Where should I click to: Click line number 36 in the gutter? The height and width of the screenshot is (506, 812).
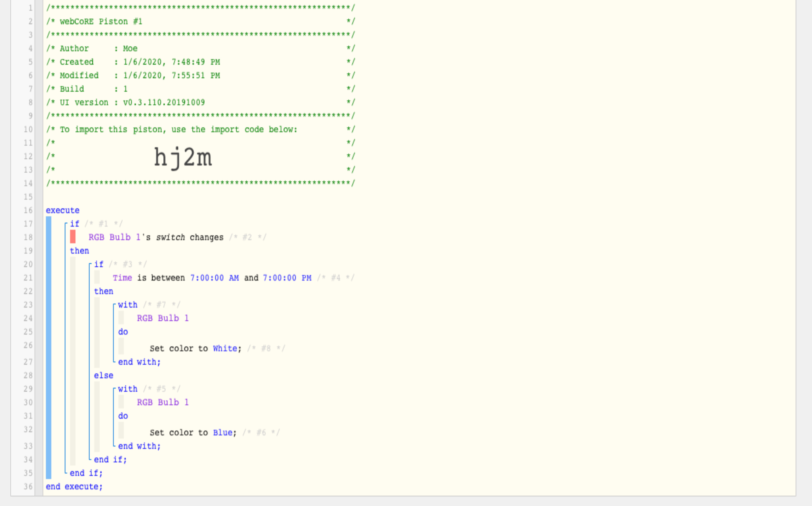click(x=28, y=487)
